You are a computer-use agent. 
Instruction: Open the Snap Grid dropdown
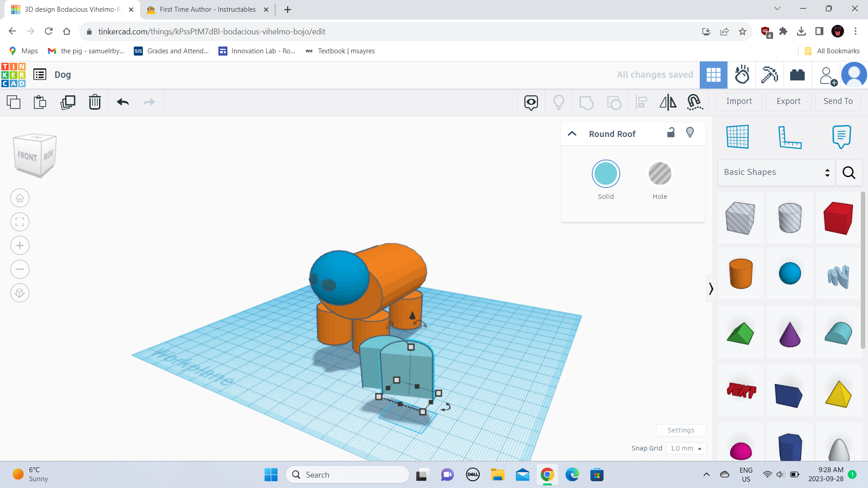point(686,448)
